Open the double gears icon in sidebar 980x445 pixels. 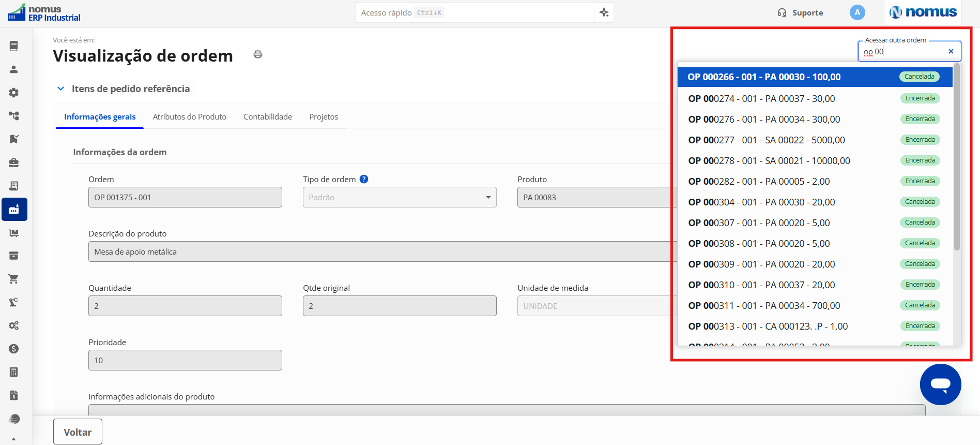pyautogui.click(x=14, y=325)
